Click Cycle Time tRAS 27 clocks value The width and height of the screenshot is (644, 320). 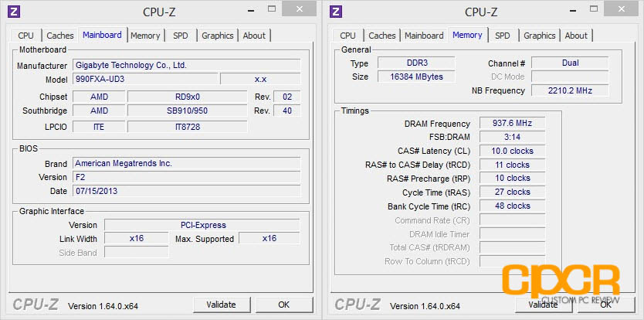[x=512, y=192]
